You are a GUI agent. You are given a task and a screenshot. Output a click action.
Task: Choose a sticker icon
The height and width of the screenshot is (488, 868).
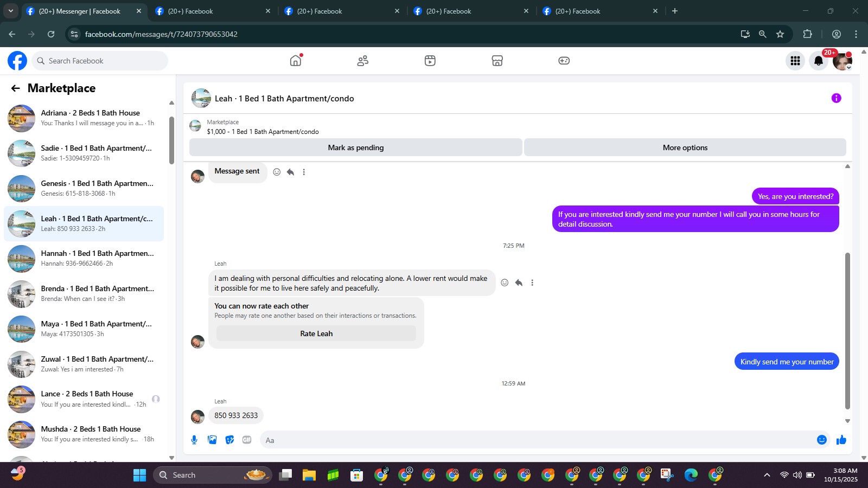[229, 440]
